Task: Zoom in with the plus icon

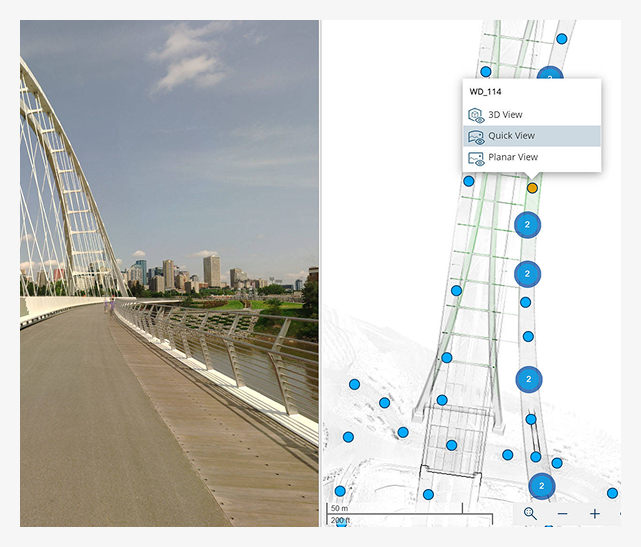Action: click(595, 514)
